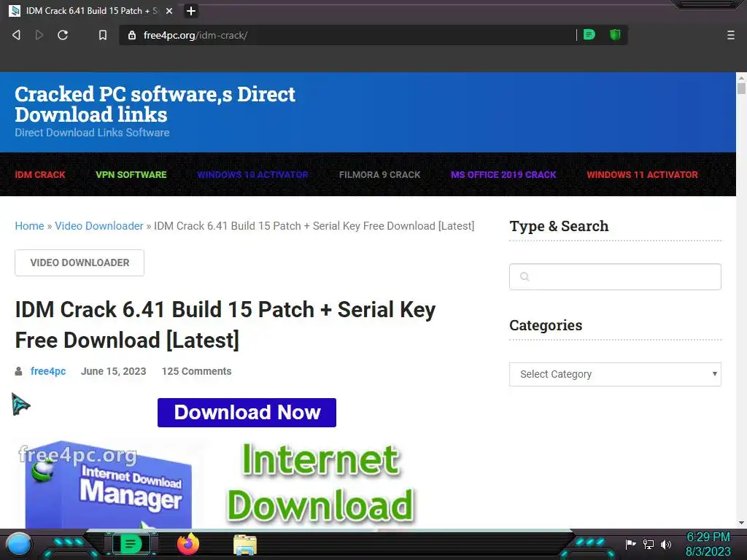Screen dimensions: 747x560
Task: Click the Download Now button
Action: (247, 413)
